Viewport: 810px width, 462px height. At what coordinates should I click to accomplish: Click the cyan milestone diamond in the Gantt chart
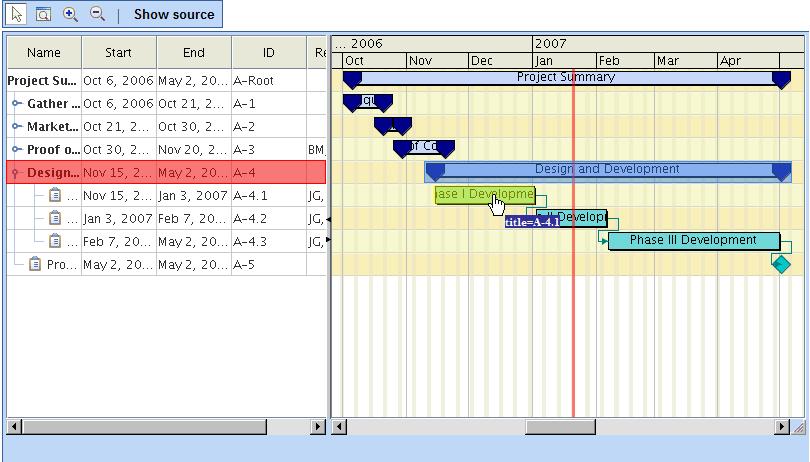click(781, 263)
